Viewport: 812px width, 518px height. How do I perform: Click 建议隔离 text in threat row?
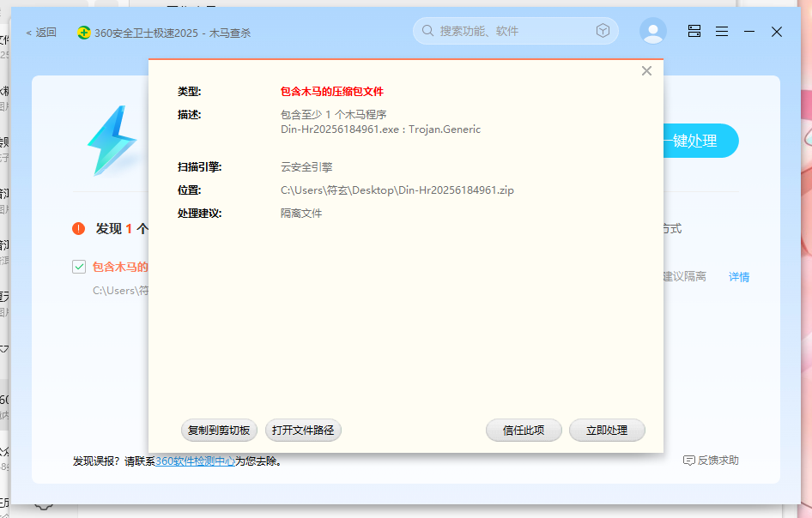685,276
